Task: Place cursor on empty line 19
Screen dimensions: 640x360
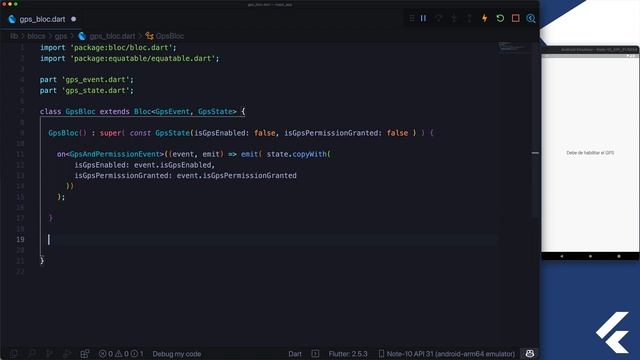Action: [x=269, y=240]
